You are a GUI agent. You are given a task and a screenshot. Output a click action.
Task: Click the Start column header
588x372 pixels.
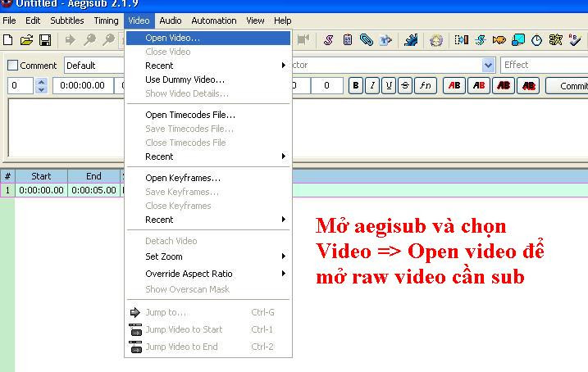[41, 176]
